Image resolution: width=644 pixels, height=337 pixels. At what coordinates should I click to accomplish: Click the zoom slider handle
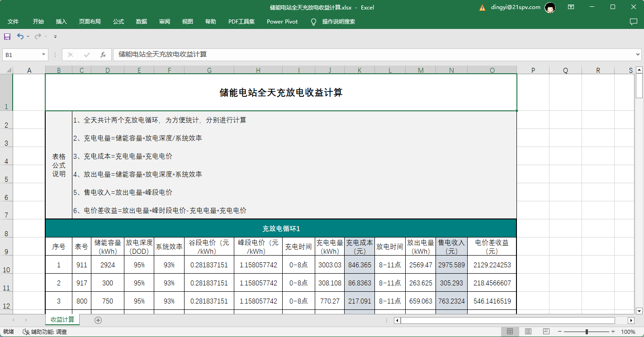[x=587, y=332]
